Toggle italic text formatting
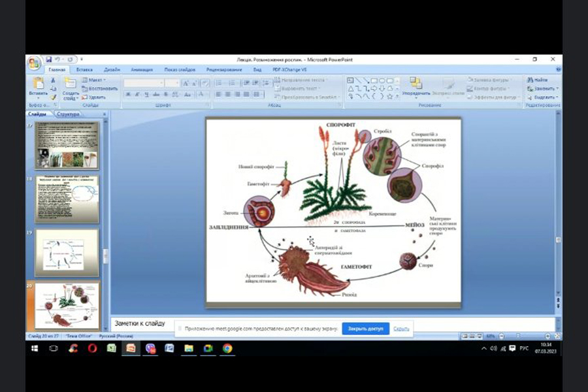 138,95
